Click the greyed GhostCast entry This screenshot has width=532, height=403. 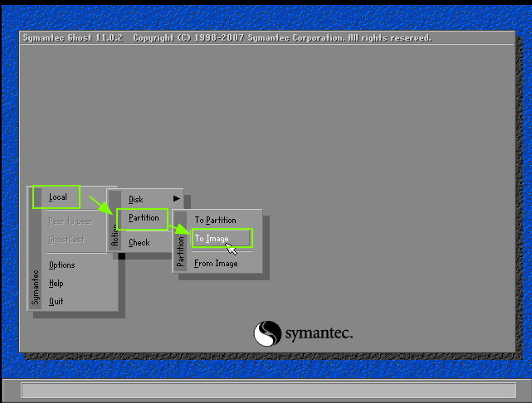click(x=66, y=240)
